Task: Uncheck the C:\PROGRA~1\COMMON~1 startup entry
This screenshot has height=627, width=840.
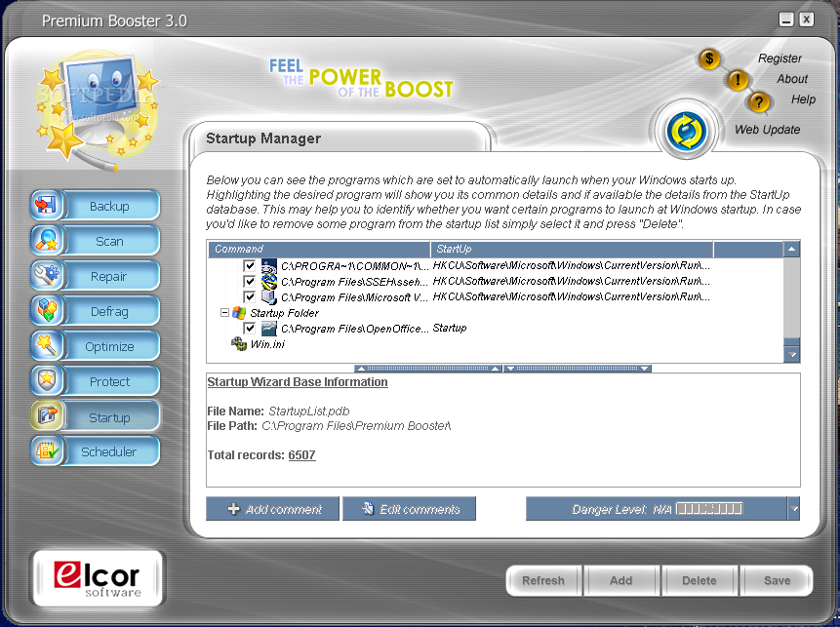Action: pyautogui.click(x=249, y=265)
